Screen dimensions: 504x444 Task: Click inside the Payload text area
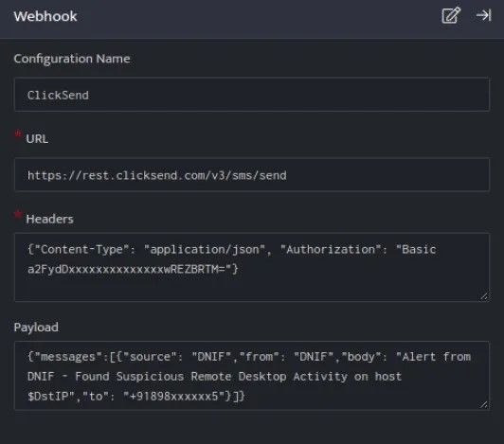[x=252, y=375]
